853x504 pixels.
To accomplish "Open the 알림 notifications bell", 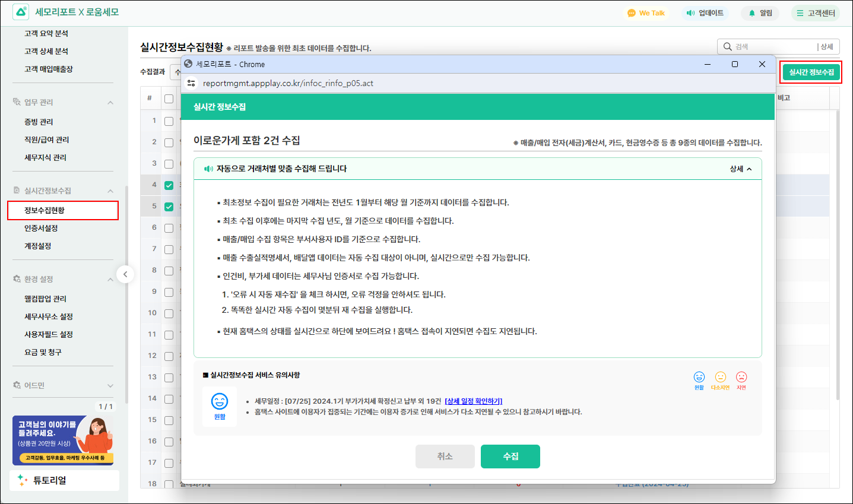I will pos(752,13).
